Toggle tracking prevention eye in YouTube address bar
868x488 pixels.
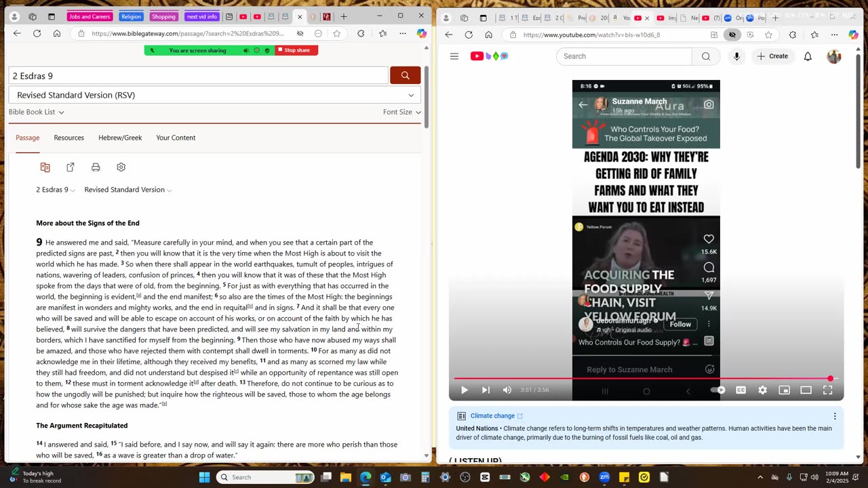[x=732, y=35]
